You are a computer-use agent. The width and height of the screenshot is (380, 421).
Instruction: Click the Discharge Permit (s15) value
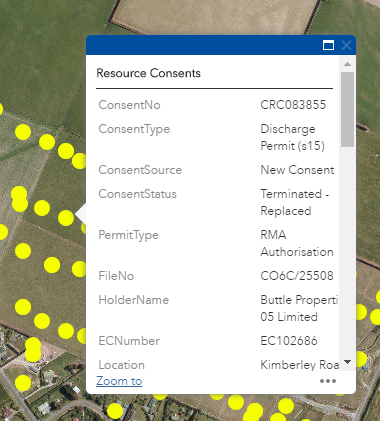point(292,137)
